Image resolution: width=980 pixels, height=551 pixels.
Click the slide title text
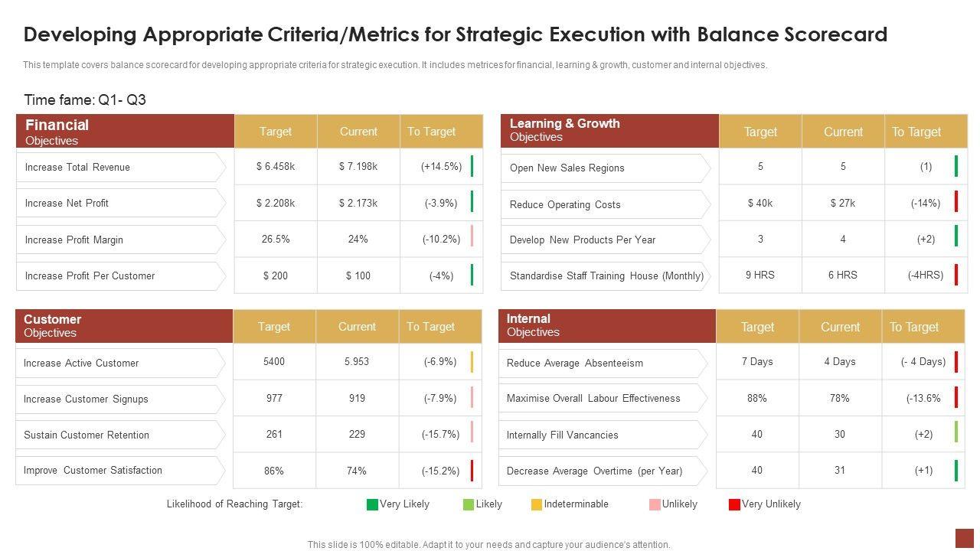pyautogui.click(x=456, y=34)
